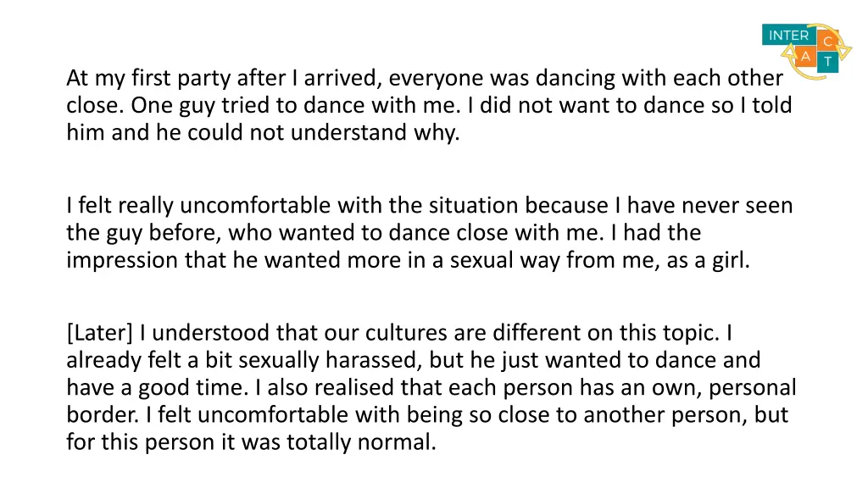Click the word '[Later]' in brackets

(100, 333)
